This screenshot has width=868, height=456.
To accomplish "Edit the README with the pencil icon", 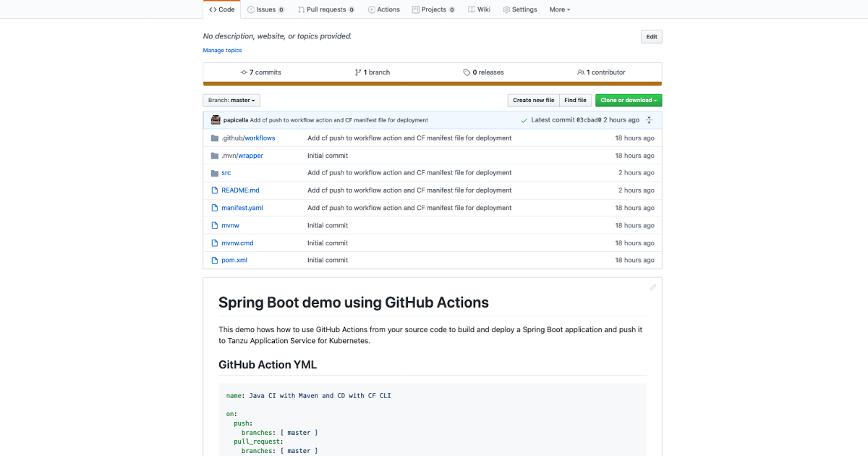I will pos(652,287).
